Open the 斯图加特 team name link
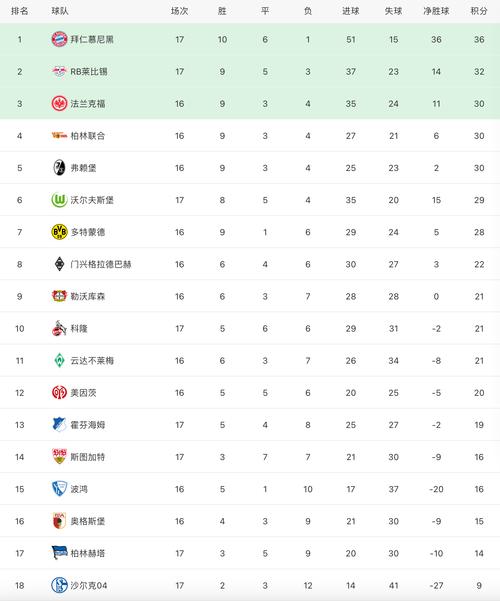Screen dimensions: 500x601 [x=87, y=457]
